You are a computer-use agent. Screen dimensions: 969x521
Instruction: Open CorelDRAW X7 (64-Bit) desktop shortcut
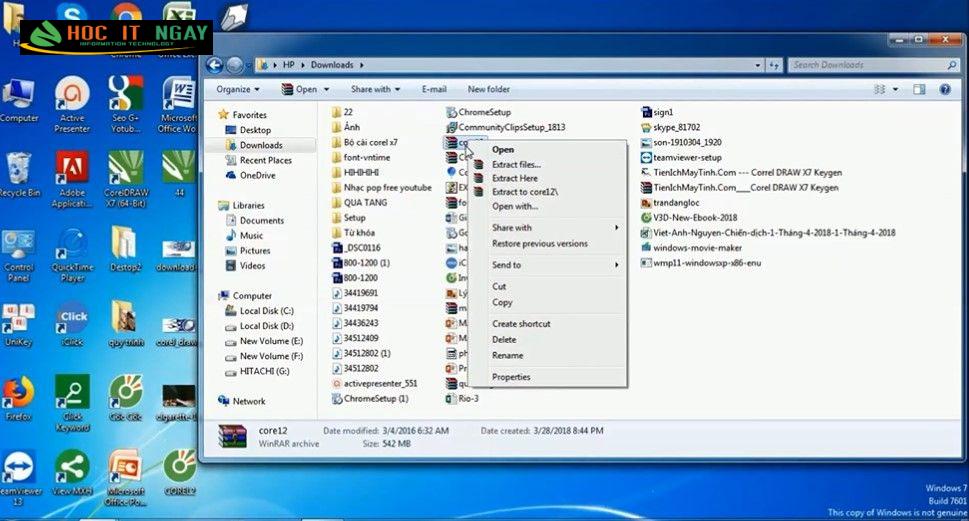[126, 179]
